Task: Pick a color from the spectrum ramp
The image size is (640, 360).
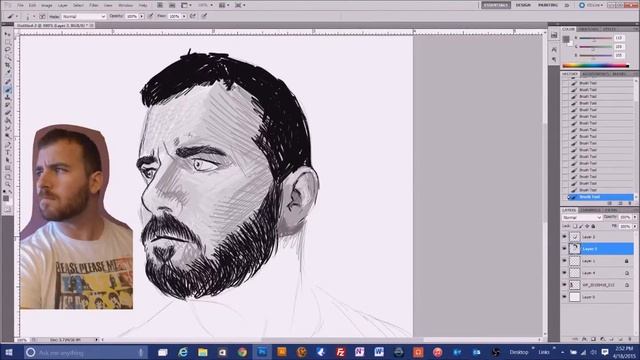Action: point(596,65)
